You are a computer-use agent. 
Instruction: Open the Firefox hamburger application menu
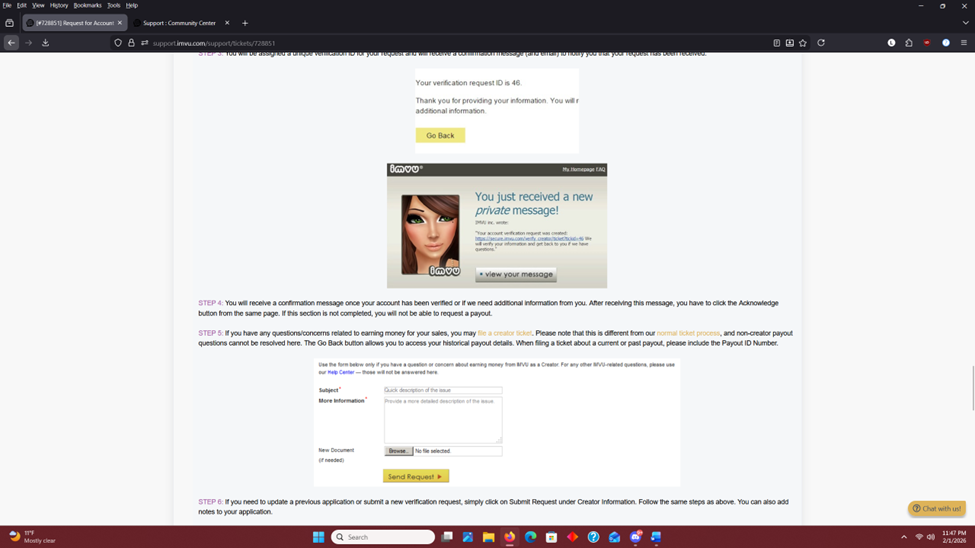[x=964, y=43]
